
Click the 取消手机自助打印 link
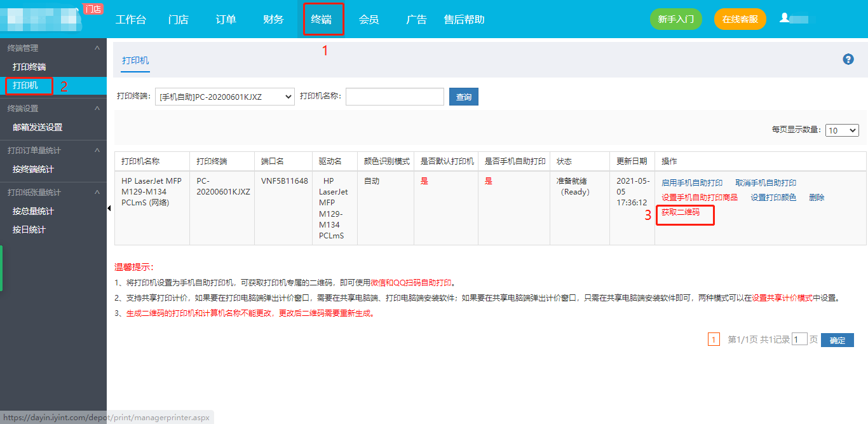[x=766, y=183]
